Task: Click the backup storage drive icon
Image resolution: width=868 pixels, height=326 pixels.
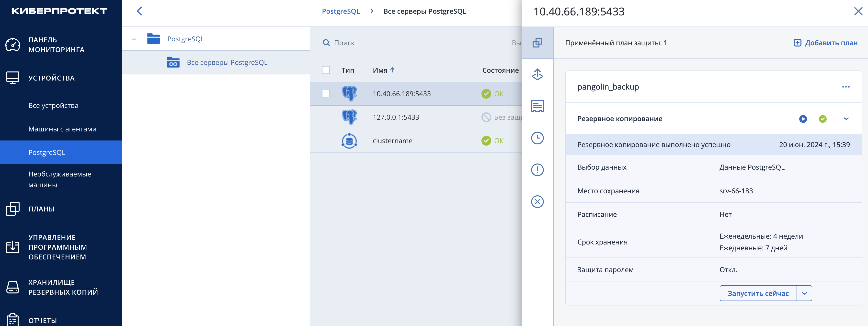Action: click(13, 287)
